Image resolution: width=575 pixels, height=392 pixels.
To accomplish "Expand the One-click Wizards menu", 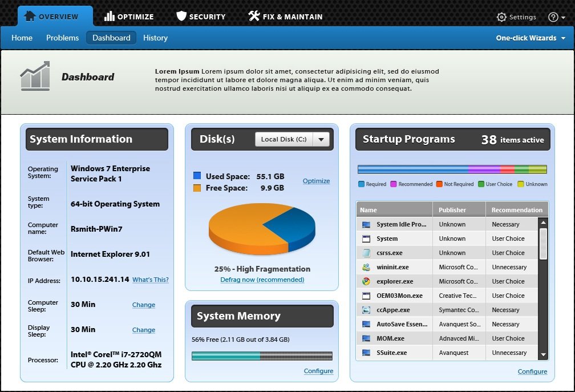I will pyautogui.click(x=531, y=38).
